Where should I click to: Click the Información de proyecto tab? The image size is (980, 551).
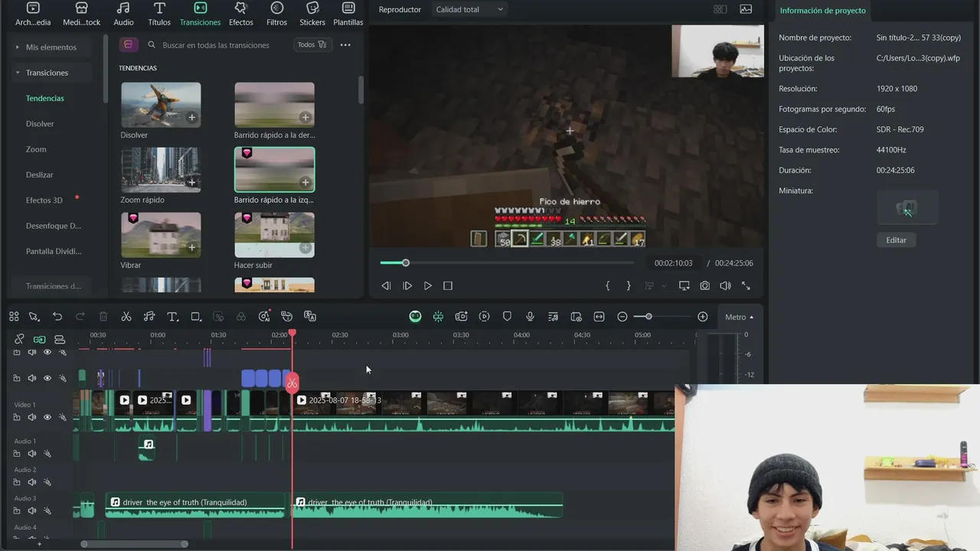(823, 11)
